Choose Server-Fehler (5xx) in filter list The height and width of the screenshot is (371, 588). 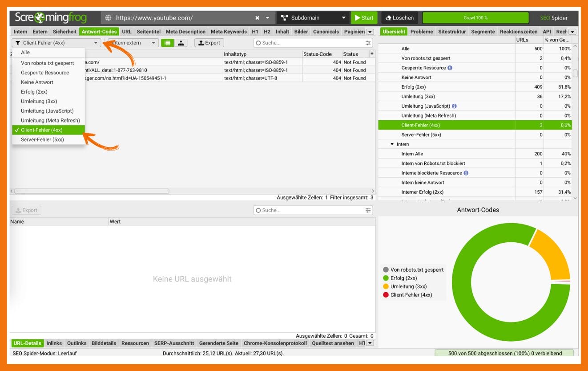[42, 139]
